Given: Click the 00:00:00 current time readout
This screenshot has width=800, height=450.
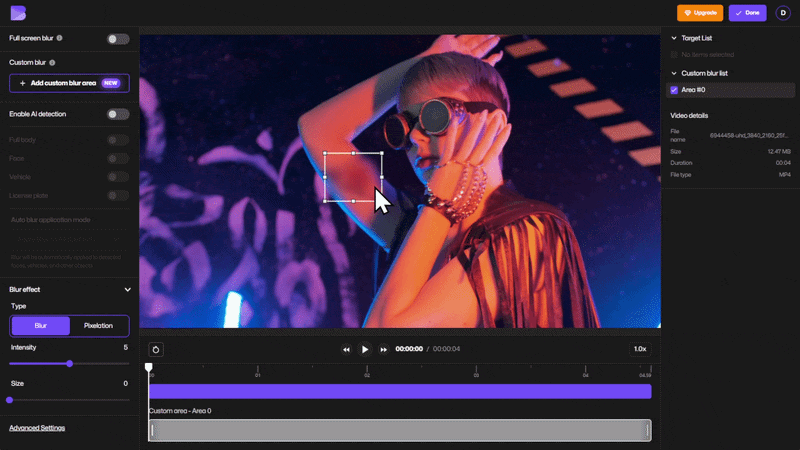Looking at the screenshot, I should [409, 349].
